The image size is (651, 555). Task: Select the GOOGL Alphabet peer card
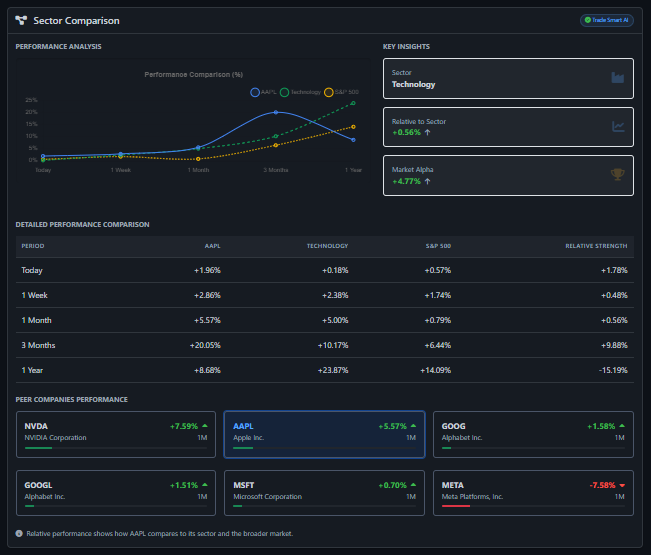[115, 491]
